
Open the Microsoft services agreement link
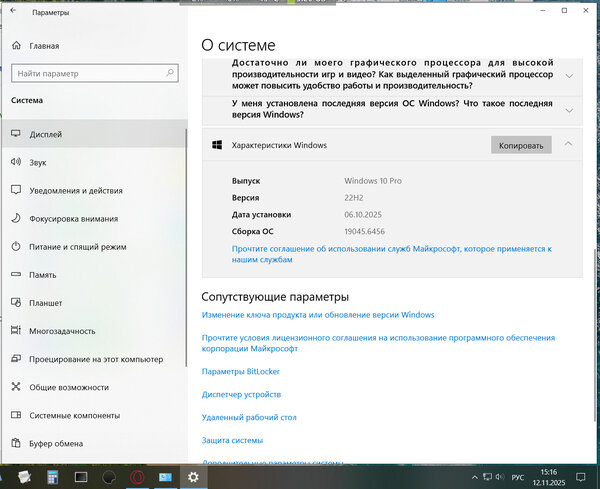[x=391, y=254]
